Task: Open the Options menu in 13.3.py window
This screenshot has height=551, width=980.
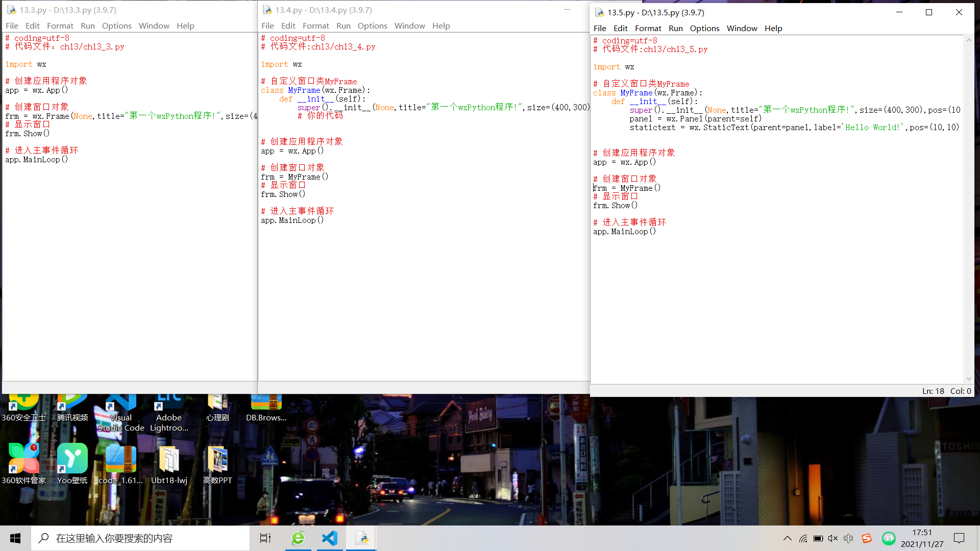Action: click(x=116, y=26)
